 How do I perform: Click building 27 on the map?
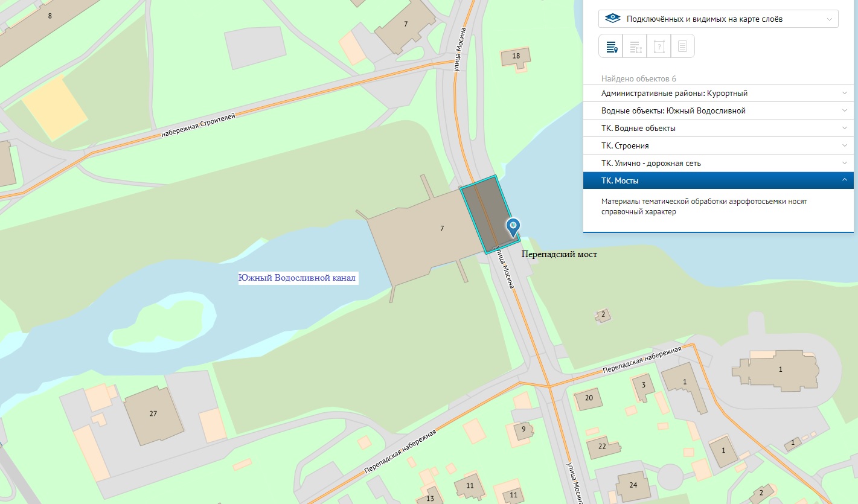click(153, 413)
